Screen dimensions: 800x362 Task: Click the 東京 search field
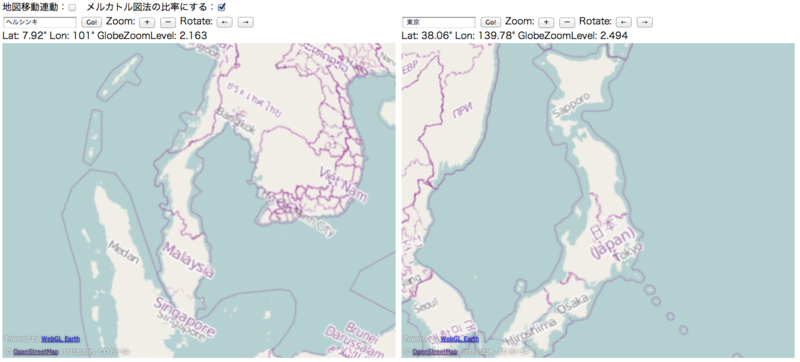[x=439, y=22]
